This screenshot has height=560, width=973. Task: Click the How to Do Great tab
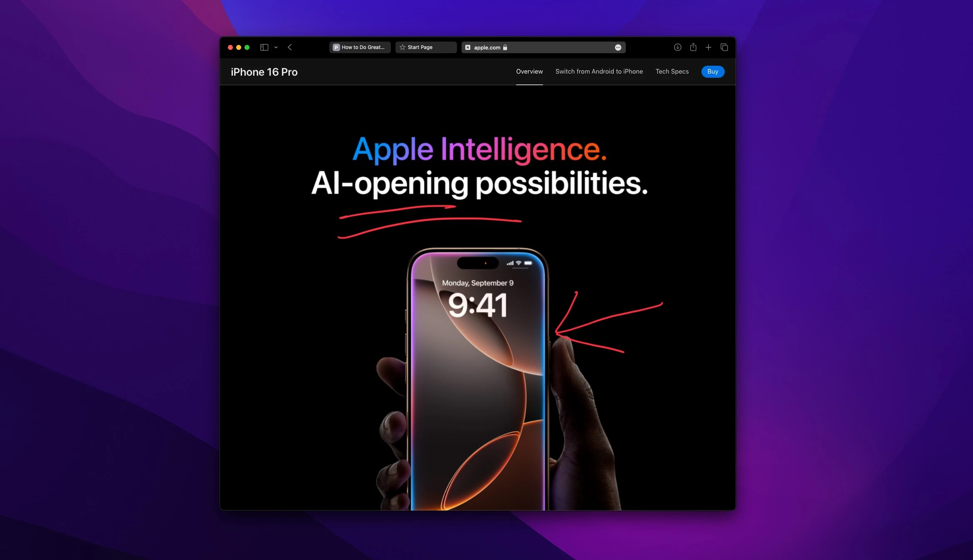[x=360, y=47]
